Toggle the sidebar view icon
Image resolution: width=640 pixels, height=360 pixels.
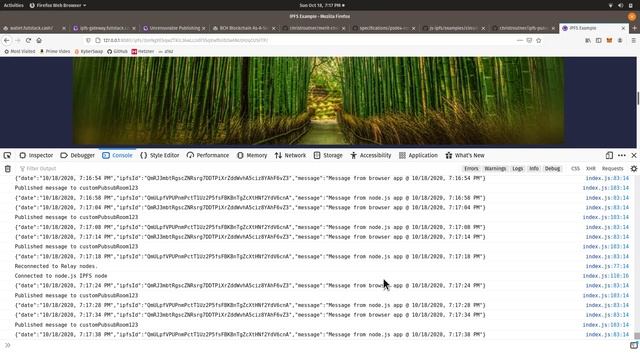pyautogui.click(x=599, y=40)
